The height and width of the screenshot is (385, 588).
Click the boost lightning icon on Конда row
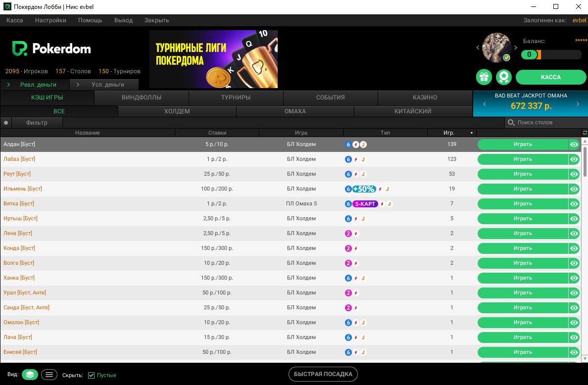356,248
